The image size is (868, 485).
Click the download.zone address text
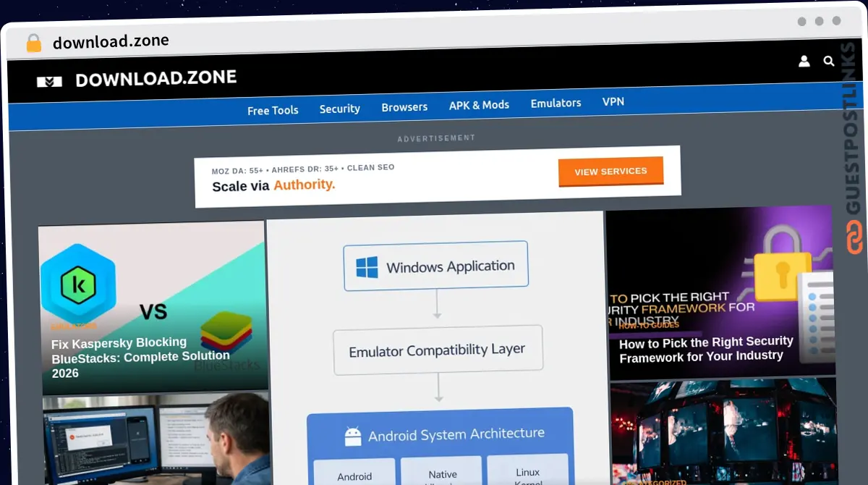111,42
